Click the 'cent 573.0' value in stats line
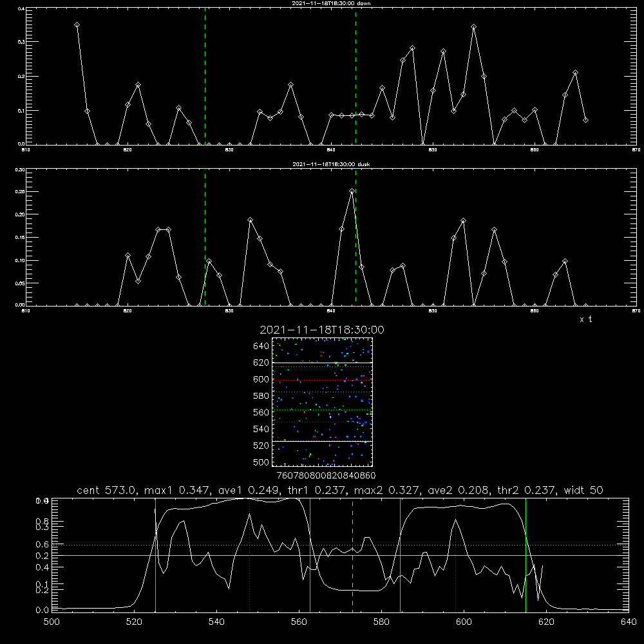Viewport: 644px width, 644px height. 106,490
